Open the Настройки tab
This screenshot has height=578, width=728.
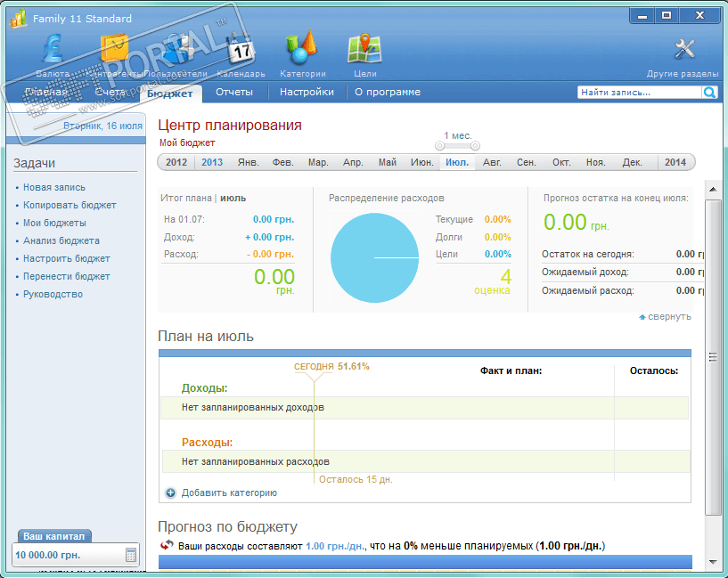(x=307, y=92)
